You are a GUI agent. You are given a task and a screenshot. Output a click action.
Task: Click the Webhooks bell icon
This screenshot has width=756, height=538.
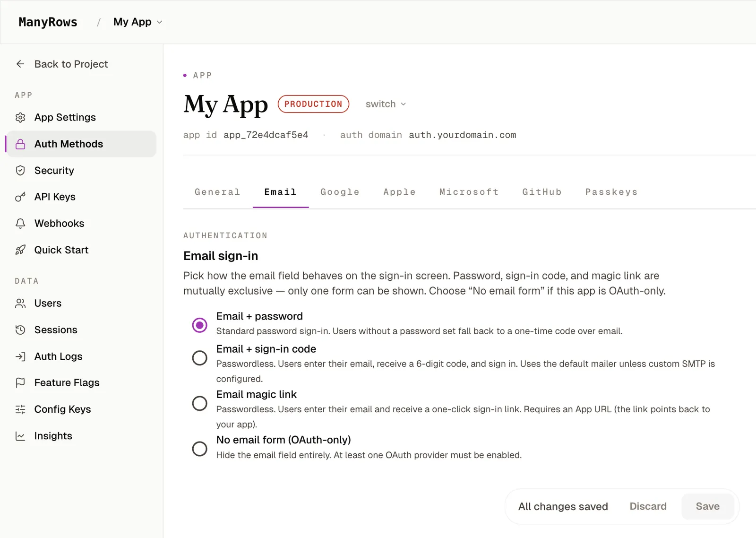pyautogui.click(x=20, y=223)
